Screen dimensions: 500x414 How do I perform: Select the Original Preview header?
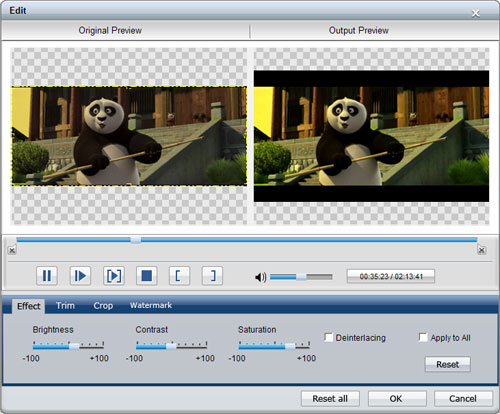pos(110,31)
